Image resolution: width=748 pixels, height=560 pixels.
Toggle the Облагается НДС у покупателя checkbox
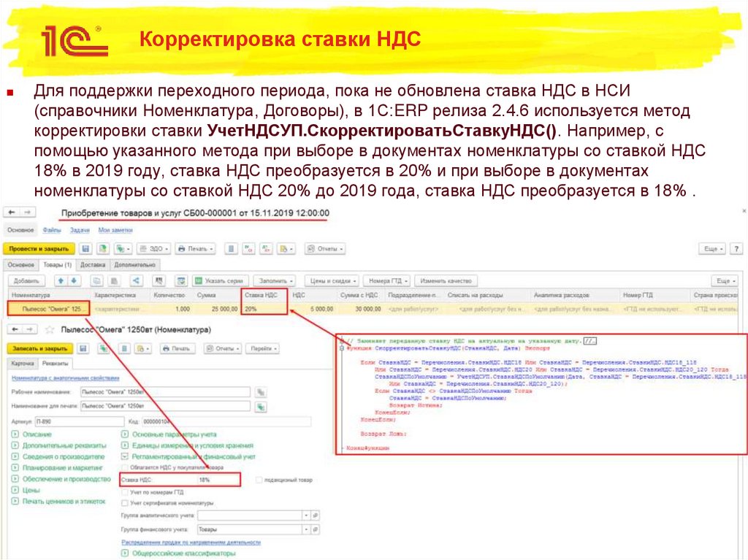pyautogui.click(x=125, y=467)
